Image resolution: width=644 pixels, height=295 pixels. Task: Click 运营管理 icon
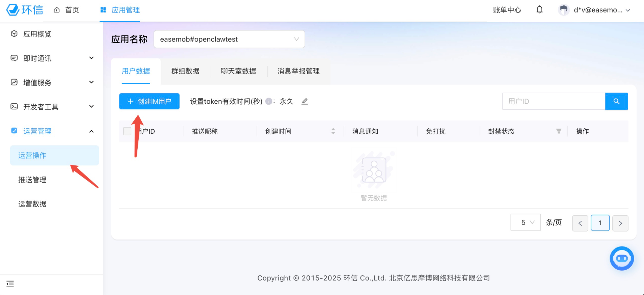(14, 131)
